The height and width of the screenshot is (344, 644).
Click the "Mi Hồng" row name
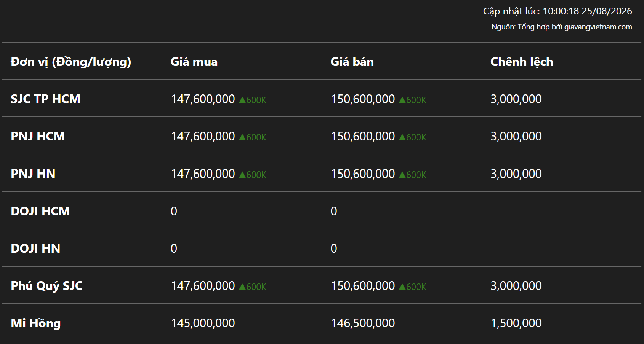(36, 323)
